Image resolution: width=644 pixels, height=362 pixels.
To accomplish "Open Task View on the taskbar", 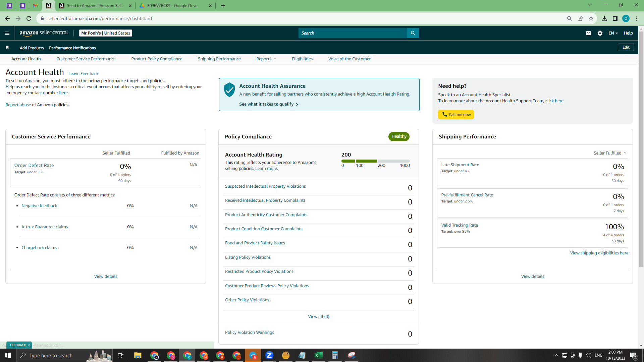I will [121, 355].
